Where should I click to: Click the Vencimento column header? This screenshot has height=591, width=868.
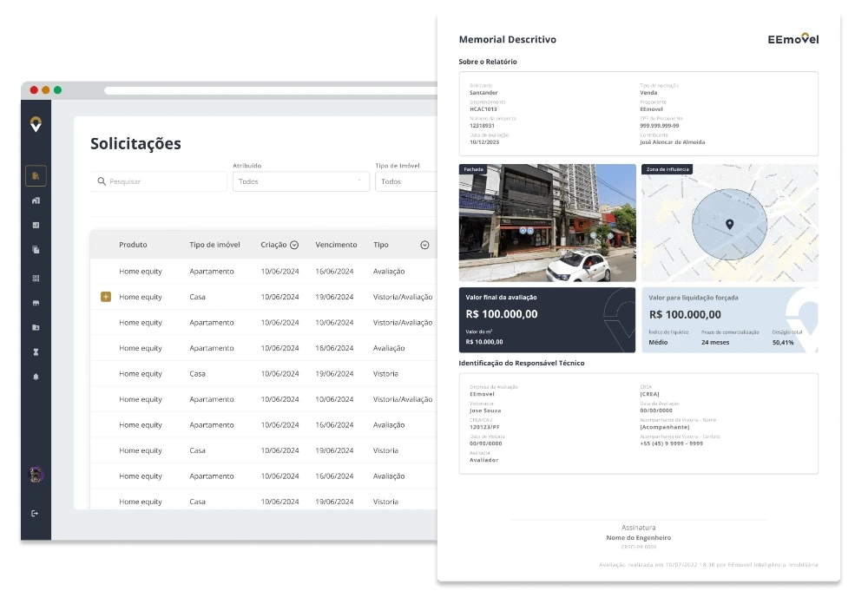pos(336,245)
